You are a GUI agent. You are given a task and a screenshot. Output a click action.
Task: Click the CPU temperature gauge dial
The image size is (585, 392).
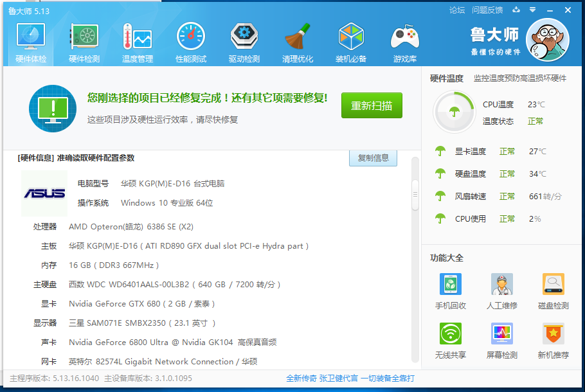tap(454, 112)
